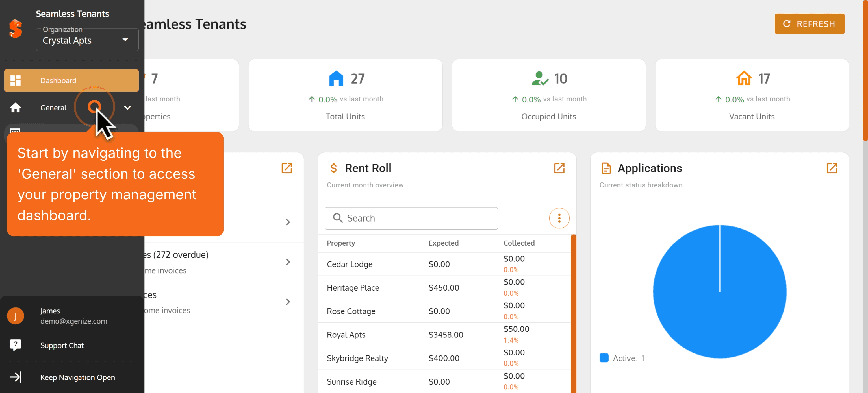This screenshot has width=868, height=393.
Task: Click the $450.00 expected amount
Action: pyautogui.click(x=444, y=288)
